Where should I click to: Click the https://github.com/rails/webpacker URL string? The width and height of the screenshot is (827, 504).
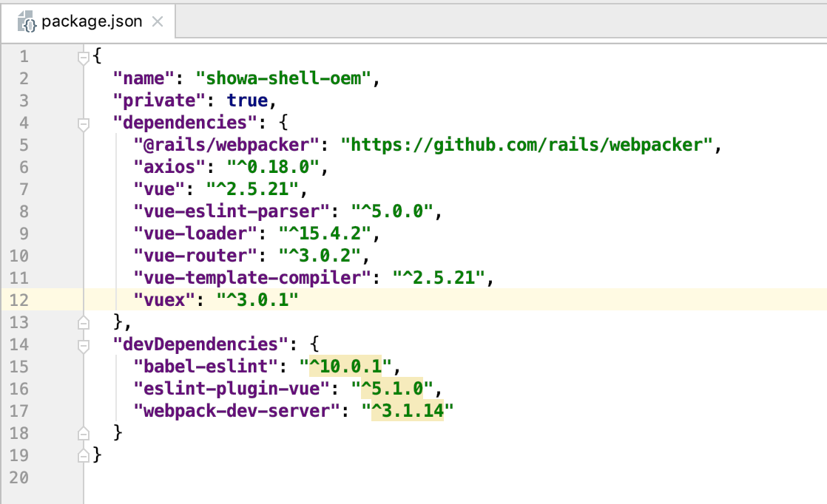(x=527, y=145)
